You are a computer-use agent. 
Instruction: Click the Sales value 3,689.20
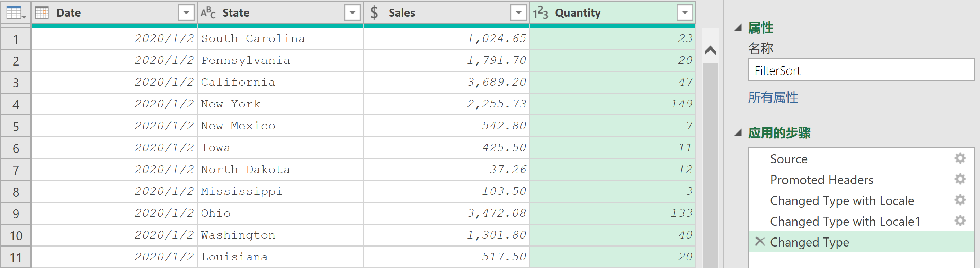(446, 82)
